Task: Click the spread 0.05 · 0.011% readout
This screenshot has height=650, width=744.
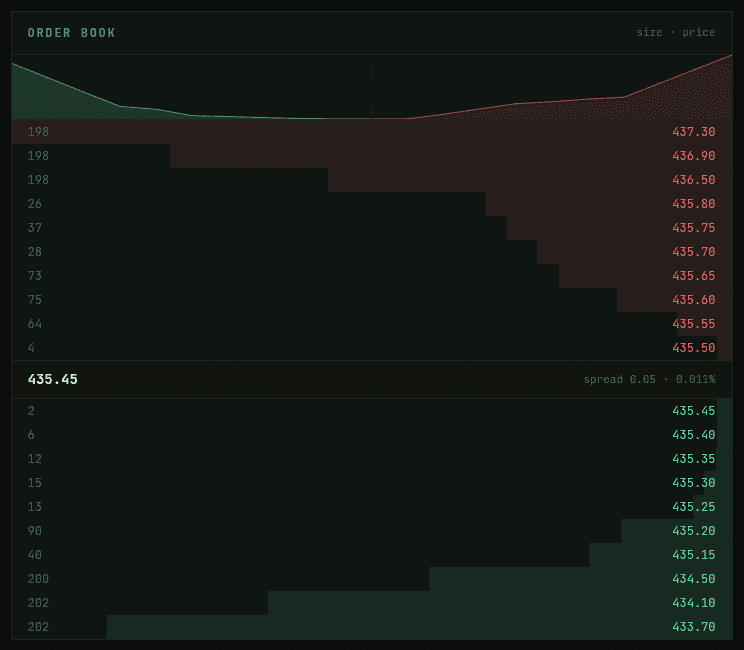Action: (x=649, y=380)
